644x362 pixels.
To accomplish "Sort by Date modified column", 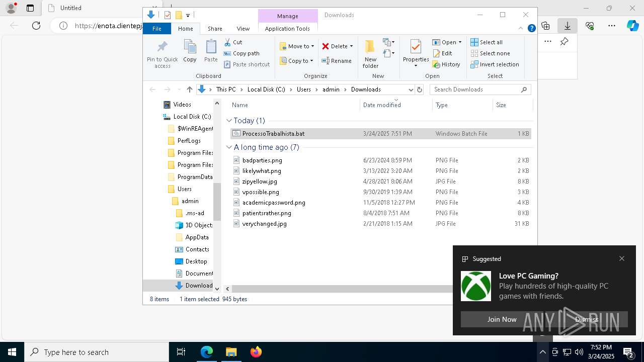I will 396,105.
